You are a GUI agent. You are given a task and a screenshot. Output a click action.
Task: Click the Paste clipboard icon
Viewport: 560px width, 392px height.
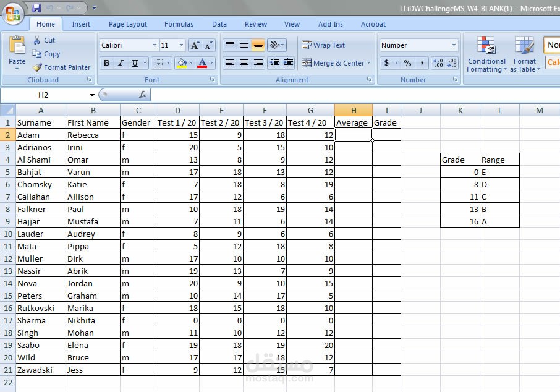coord(17,46)
